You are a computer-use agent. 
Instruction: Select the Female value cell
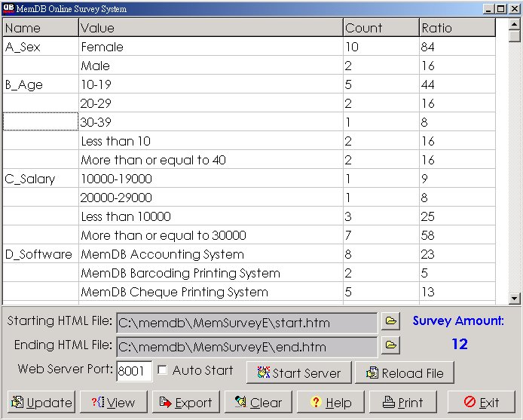211,47
